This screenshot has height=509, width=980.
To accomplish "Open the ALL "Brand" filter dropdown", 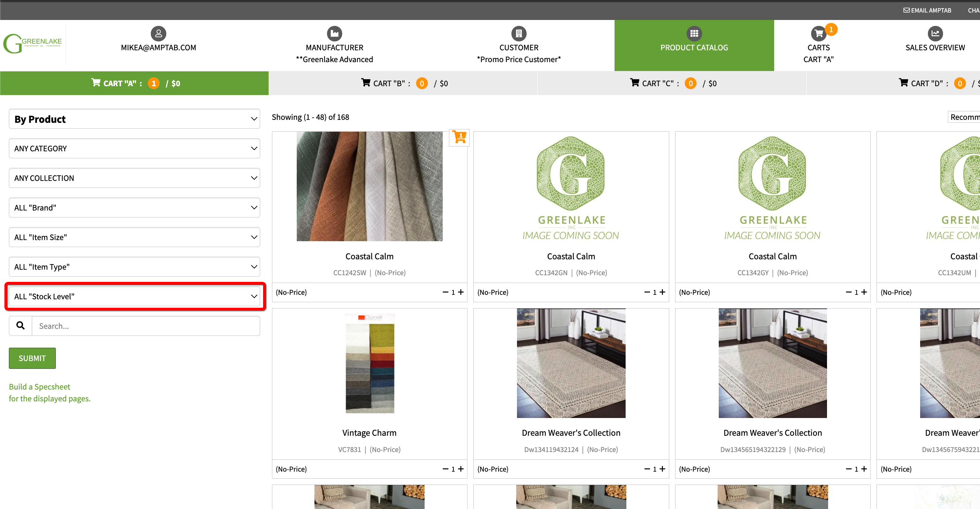I will (x=134, y=208).
